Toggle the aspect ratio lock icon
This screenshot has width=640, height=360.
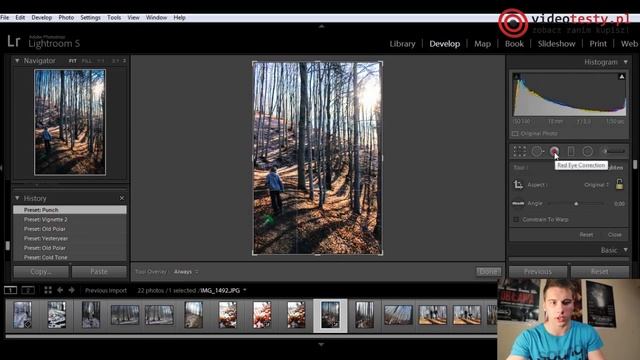coord(619,184)
